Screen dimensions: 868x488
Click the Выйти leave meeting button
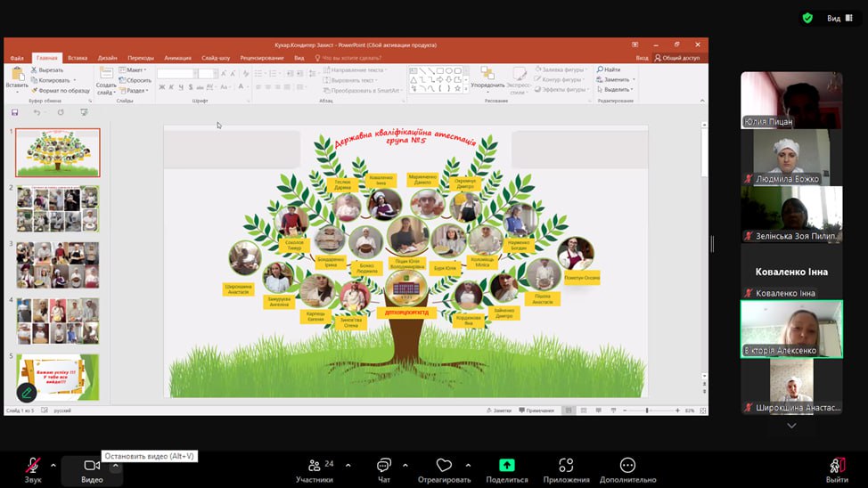pos(836,466)
